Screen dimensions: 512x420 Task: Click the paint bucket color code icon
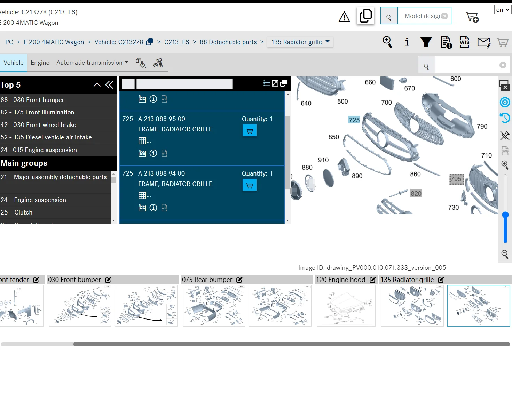pyautogui.click(x=141, y=63)
